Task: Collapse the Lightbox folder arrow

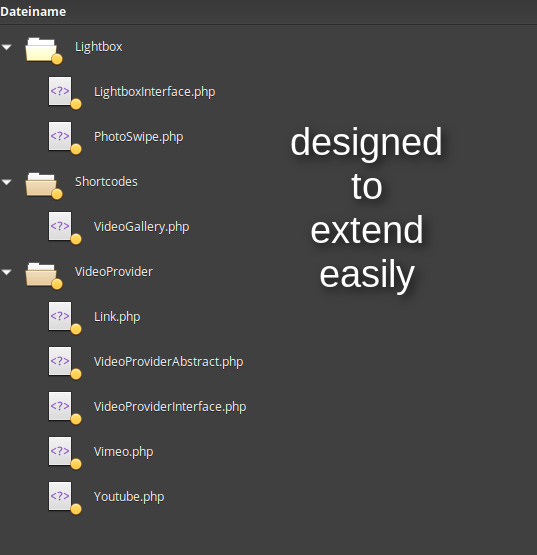Action: [6, 47]
